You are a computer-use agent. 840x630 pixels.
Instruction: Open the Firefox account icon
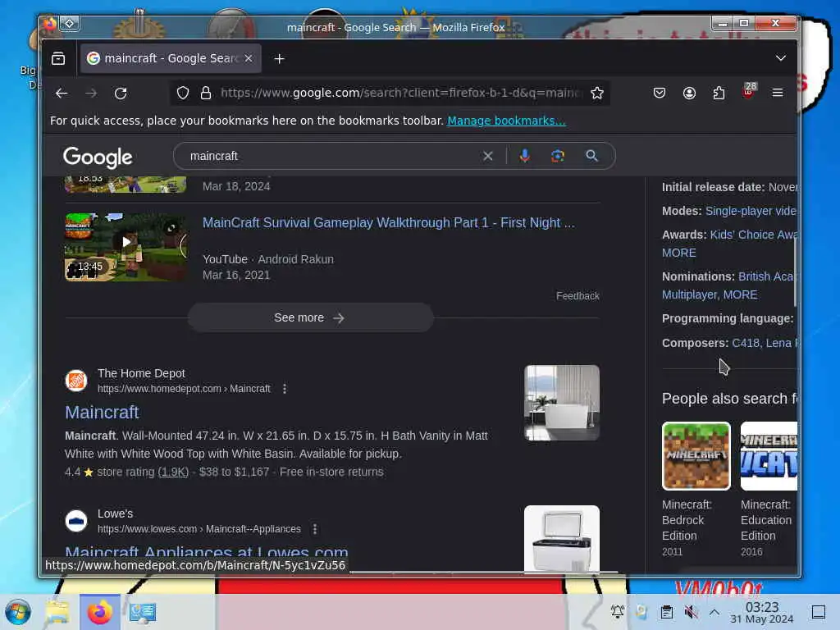[x=689, y=94]
